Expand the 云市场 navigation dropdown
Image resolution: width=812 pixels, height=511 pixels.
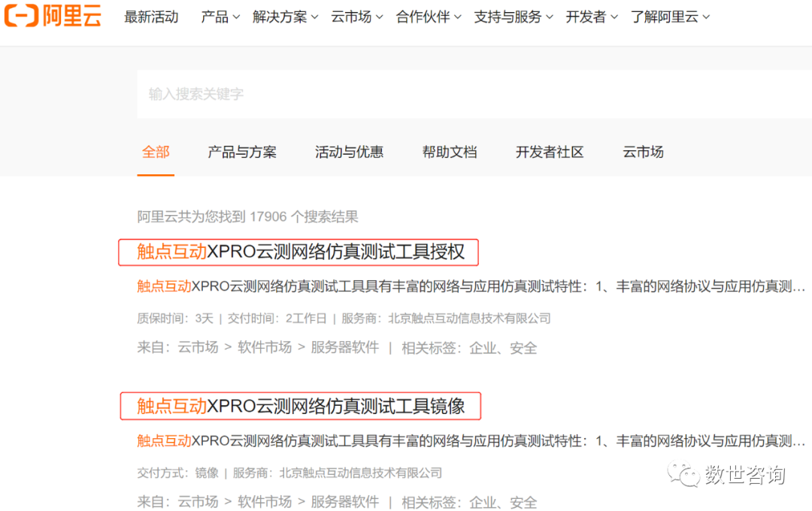coord(357,17)
